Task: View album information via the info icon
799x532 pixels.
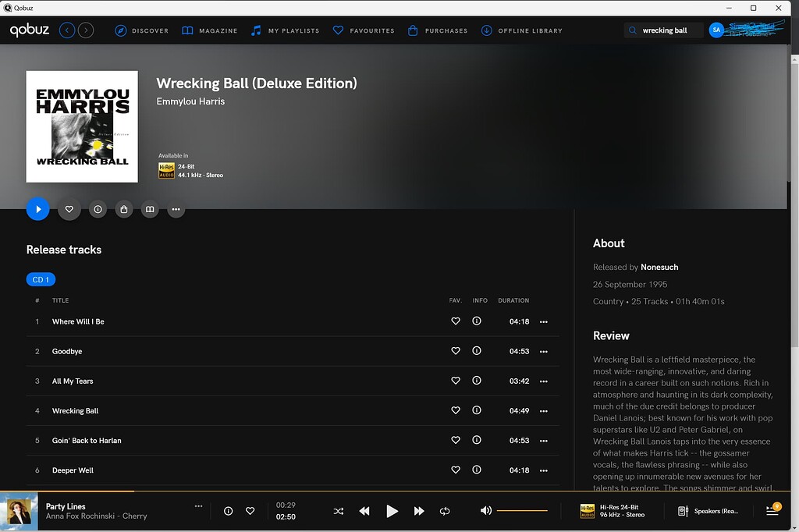Action: (98, 209)
